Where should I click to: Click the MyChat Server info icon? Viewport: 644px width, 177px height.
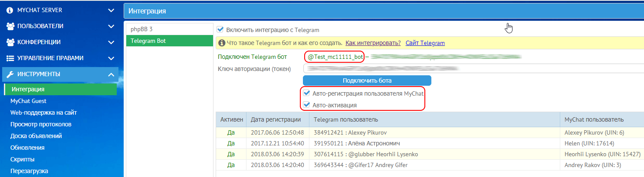10,10
